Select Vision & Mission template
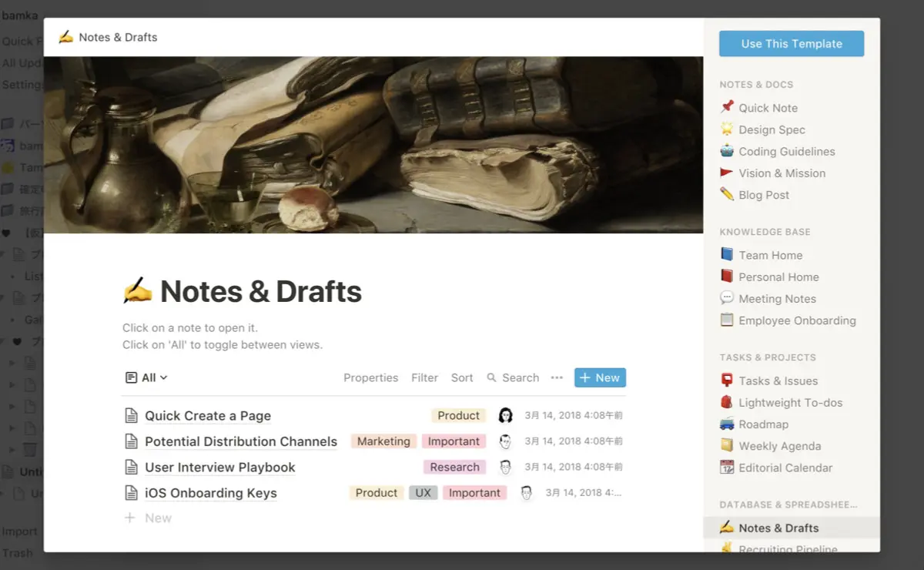The width and height of the screenshot is (924, 570). 782,173
